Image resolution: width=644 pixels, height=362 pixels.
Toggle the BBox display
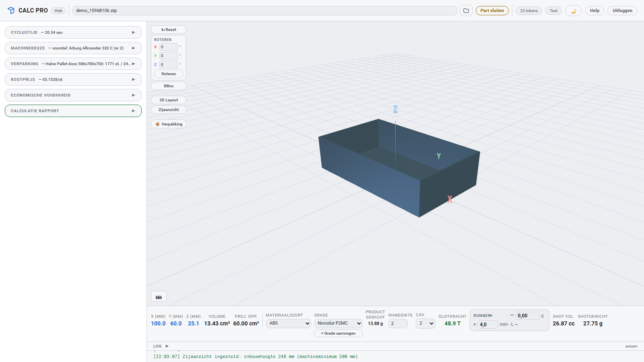point(169,86)
